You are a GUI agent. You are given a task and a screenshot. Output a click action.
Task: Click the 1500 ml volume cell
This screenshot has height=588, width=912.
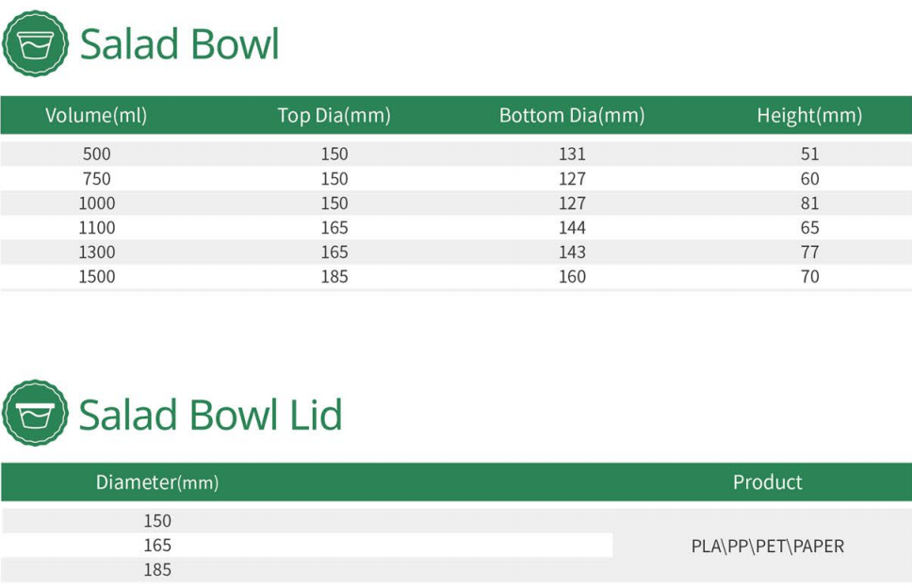96,276
